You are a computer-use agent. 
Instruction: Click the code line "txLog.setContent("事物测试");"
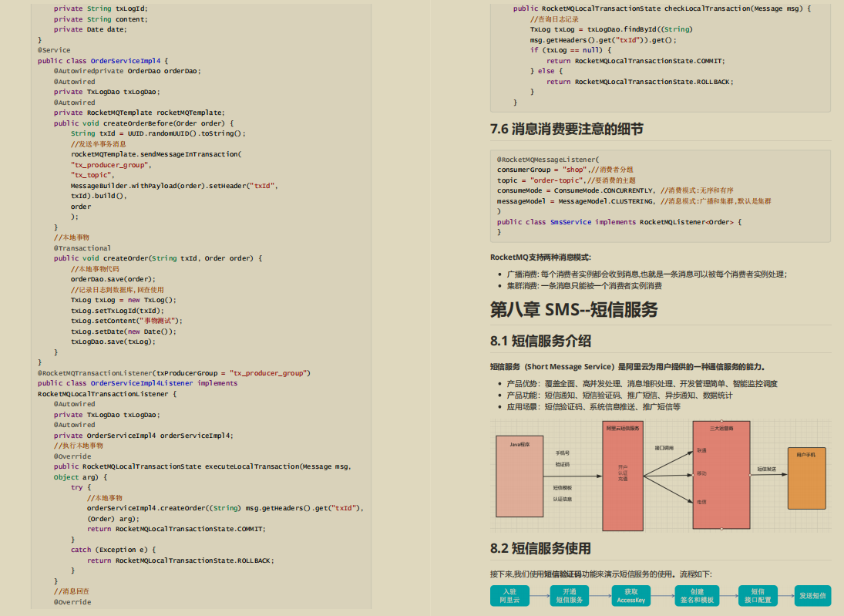click(x=126, y=321)
